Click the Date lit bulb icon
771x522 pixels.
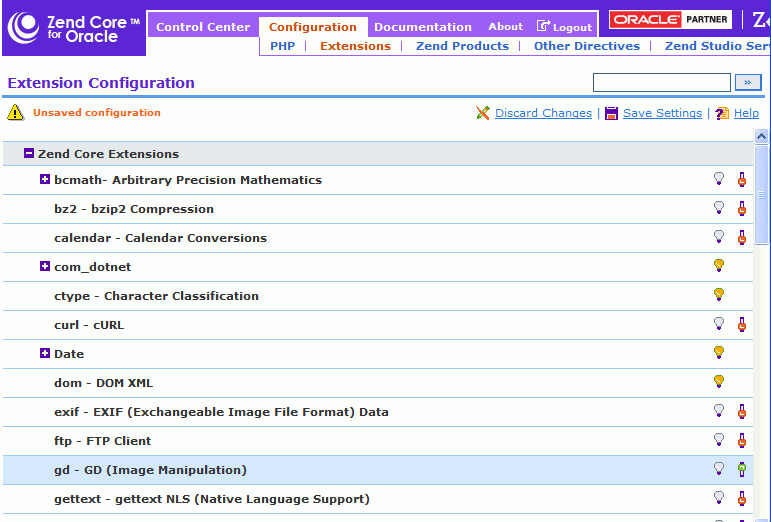[719, 352]
